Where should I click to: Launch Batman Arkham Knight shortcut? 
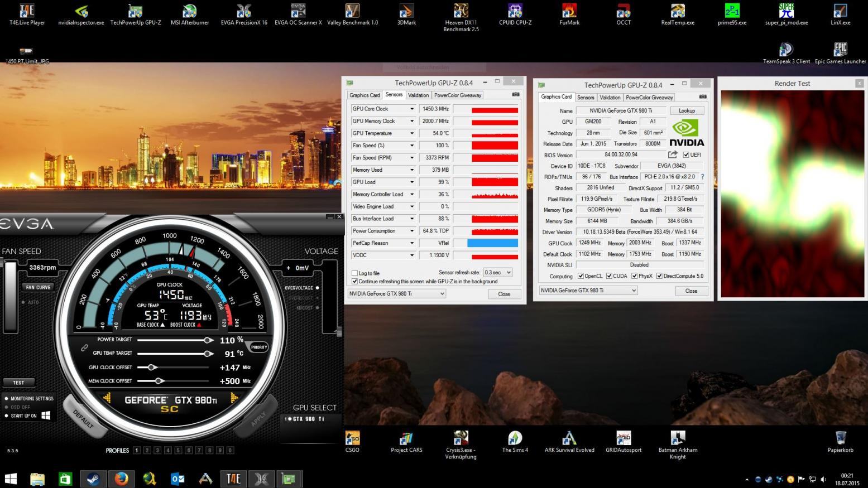coord(678,444)
